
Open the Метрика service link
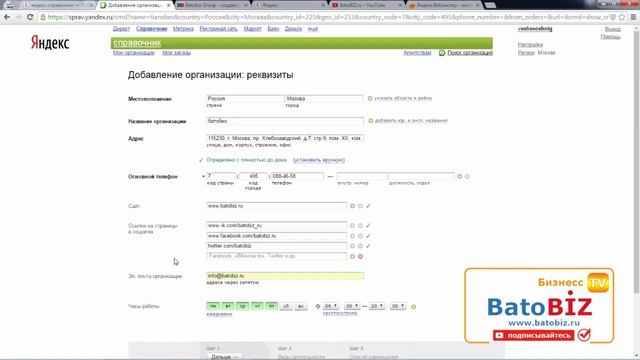[x=183, y=29]
